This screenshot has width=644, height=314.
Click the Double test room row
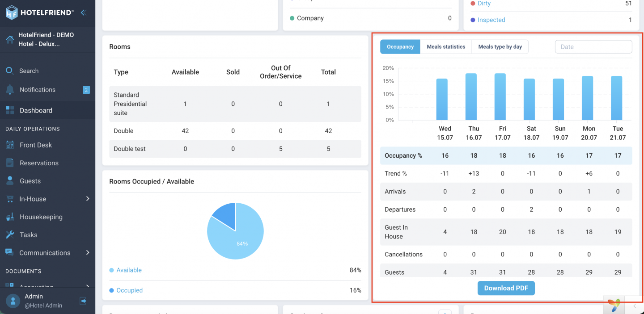pyautogui.click(x=235, y=149)
